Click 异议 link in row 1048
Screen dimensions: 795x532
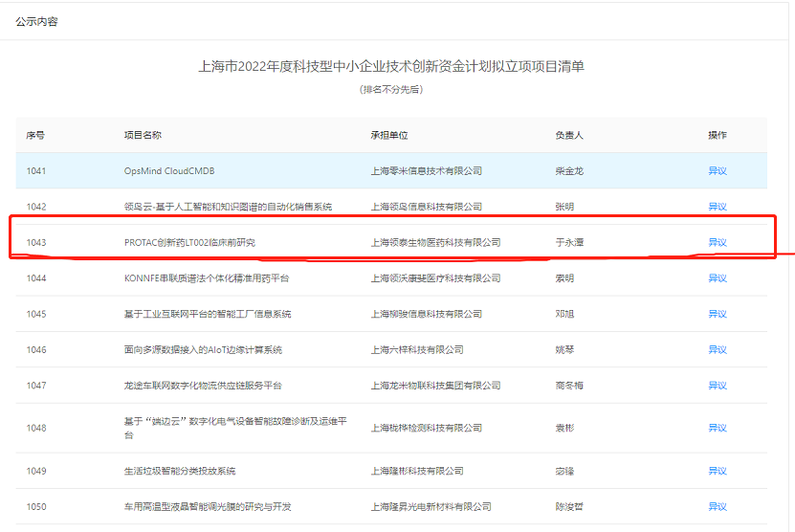[717, 428]
